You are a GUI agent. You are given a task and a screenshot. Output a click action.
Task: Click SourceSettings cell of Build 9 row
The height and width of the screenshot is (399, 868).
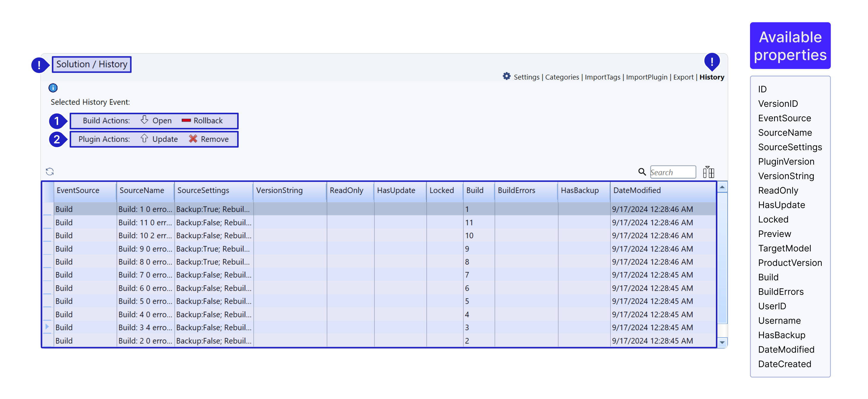tap(214, 249)
